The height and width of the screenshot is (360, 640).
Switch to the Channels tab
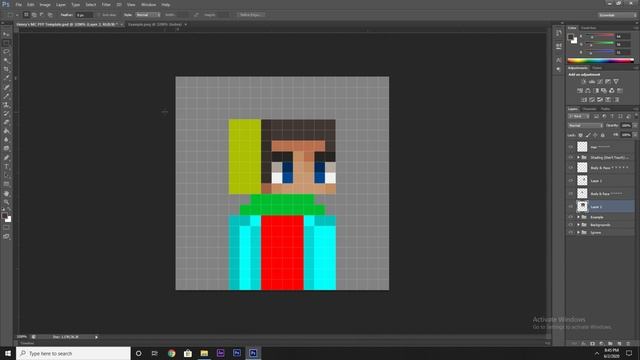[589, 109]
